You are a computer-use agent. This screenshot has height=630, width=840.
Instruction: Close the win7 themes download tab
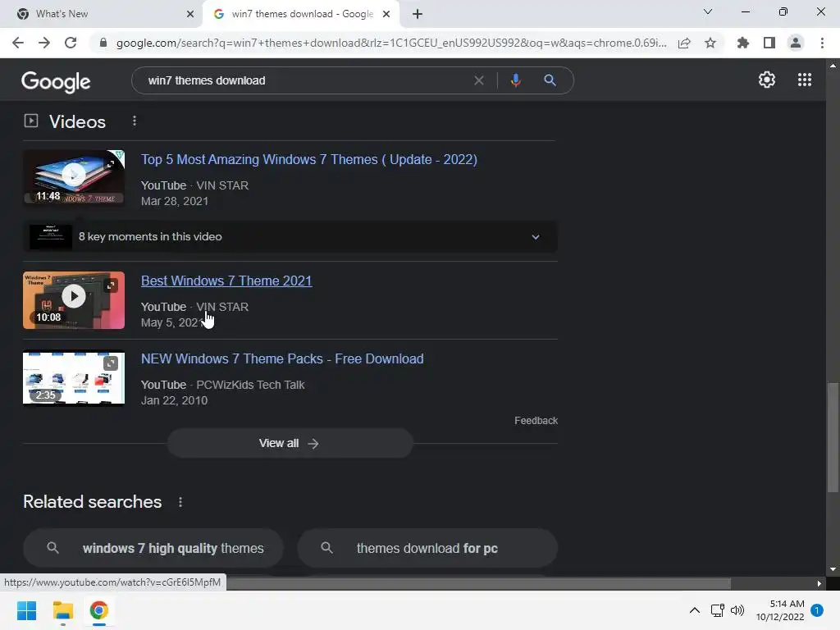tap(386, 14)
